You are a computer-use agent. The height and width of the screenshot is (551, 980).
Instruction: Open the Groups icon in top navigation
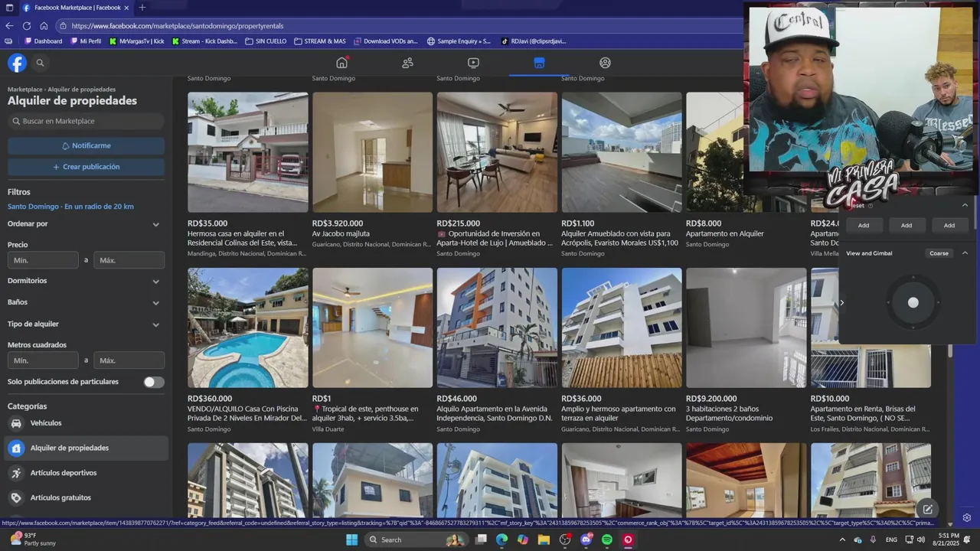click(x=605, y=63)
